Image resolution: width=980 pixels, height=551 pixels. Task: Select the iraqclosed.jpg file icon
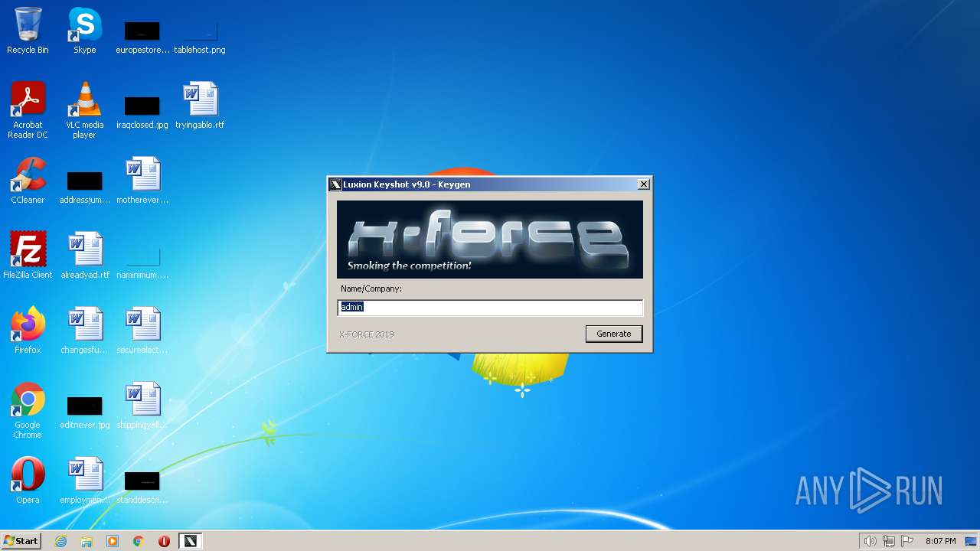(142, 111)
